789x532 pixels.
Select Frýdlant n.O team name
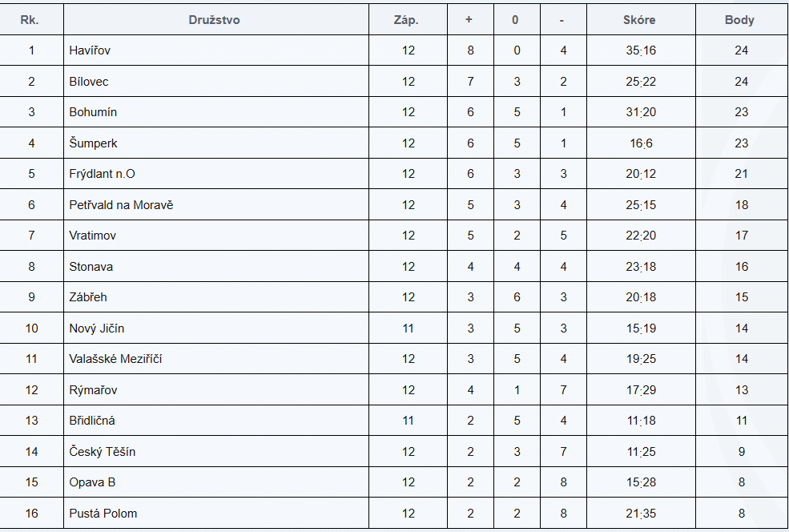click(x=103, y=174)
